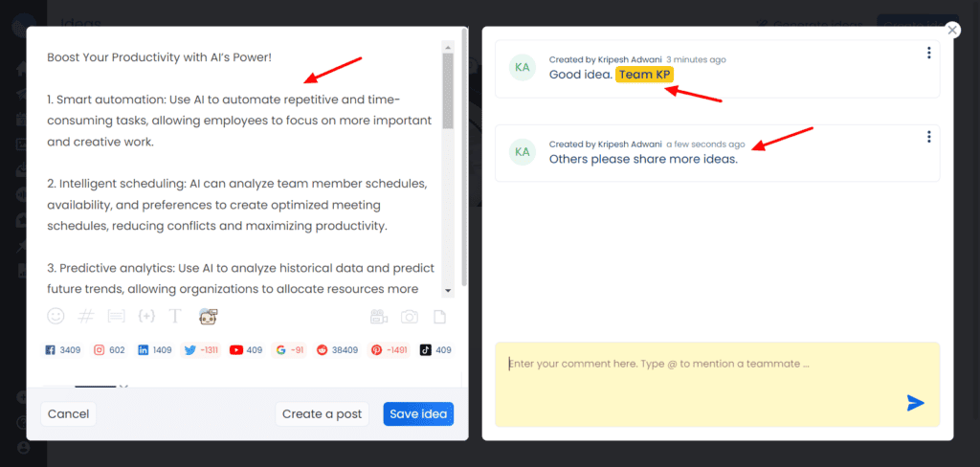The image size is (980, 467).
Task: Click the Twitter -1311 character counter
Action: coord(200,350)
